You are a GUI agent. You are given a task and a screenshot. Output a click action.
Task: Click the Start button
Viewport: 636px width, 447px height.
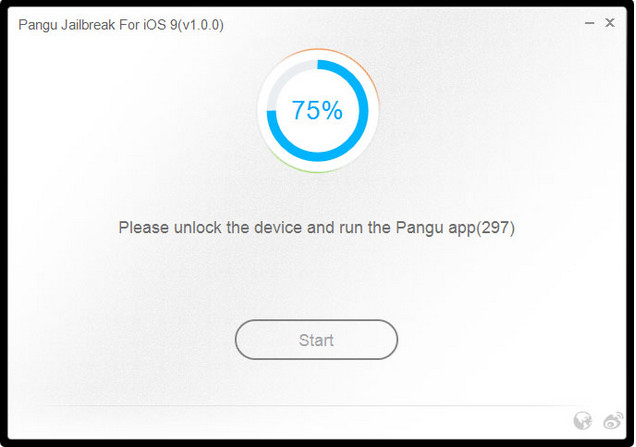tap(316, 340)
